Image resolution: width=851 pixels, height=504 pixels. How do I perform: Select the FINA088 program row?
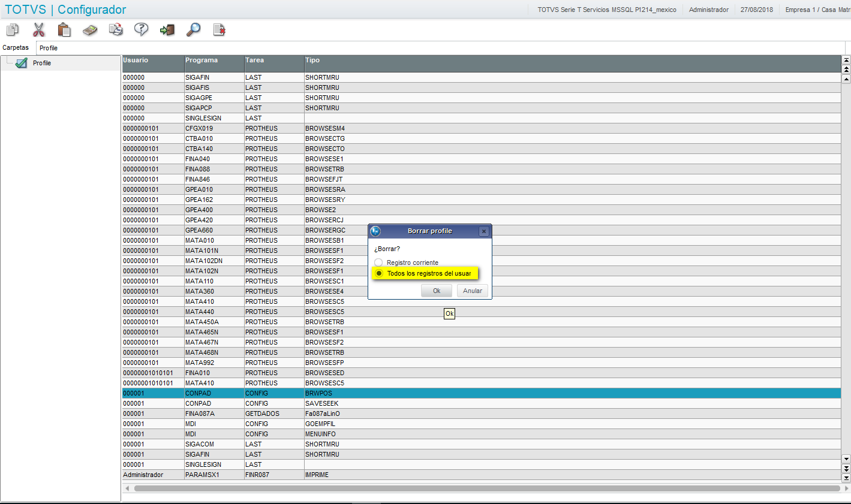pyautogui.click(x=482, y=169)
